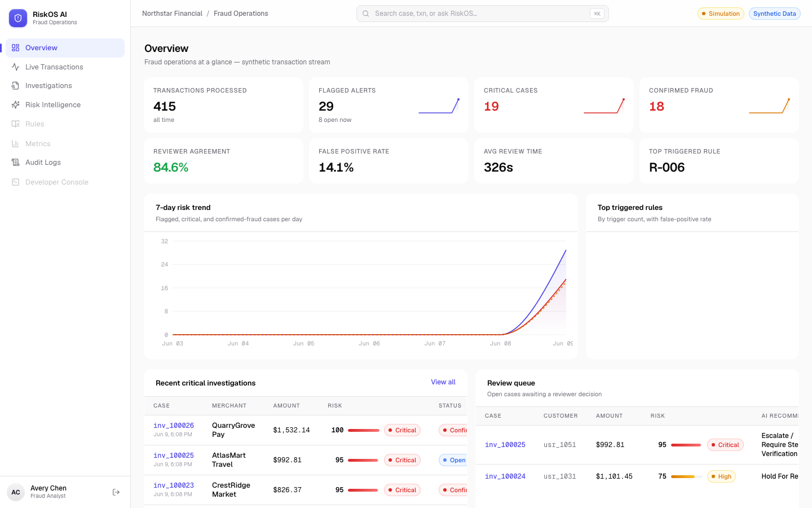
Task: Open Audit Logs from sidebar
Action: click(65, 163)
